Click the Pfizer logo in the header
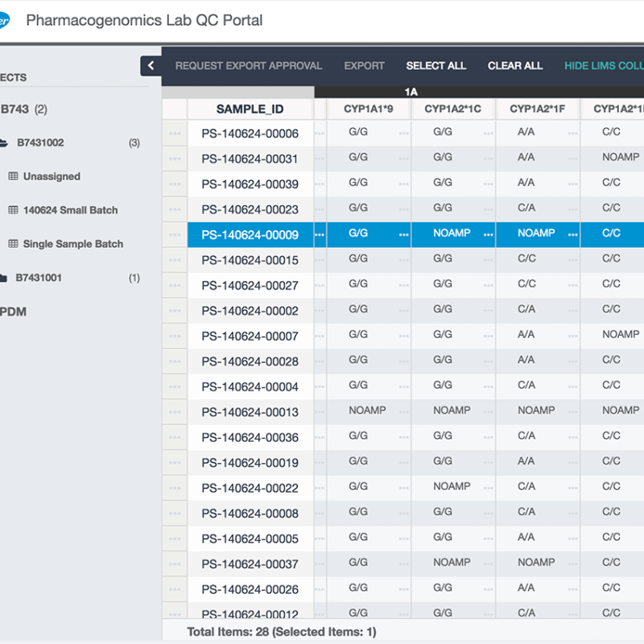This screenshot has width=644, height=644. 4,21
